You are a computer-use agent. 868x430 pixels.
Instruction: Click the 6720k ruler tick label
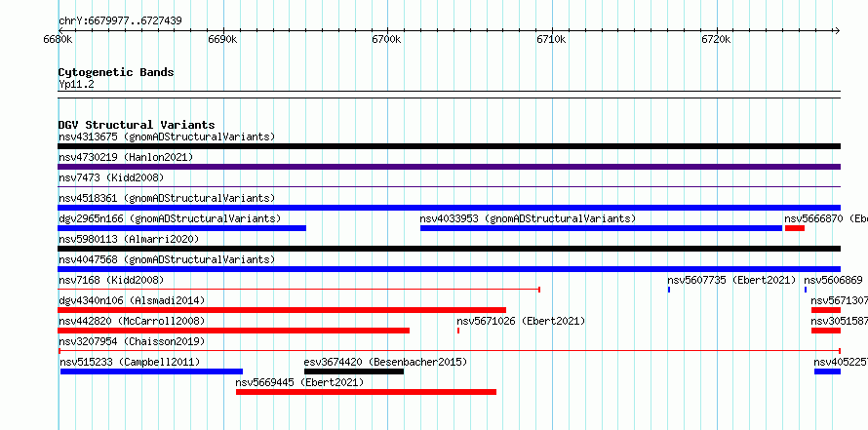pyautogui.click(x=717, y=39)
